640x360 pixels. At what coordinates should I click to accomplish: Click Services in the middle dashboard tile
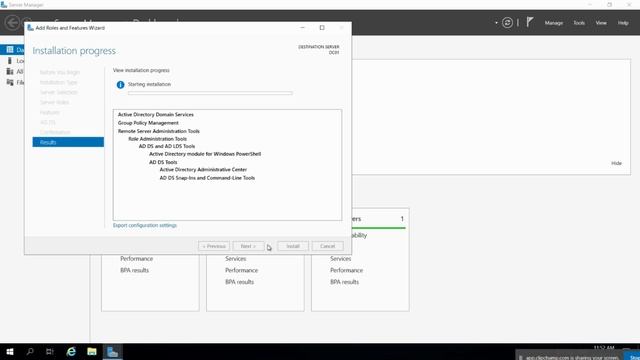coord(236,259)
